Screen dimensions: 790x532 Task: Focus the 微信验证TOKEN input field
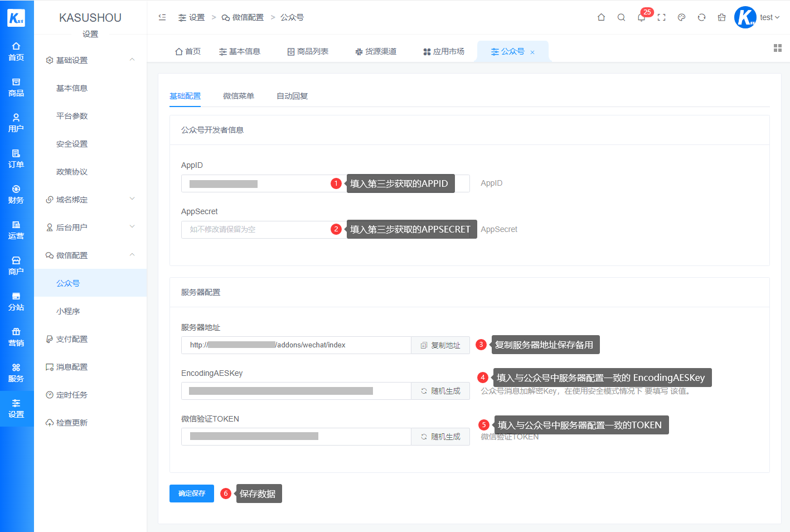(296, 437)
